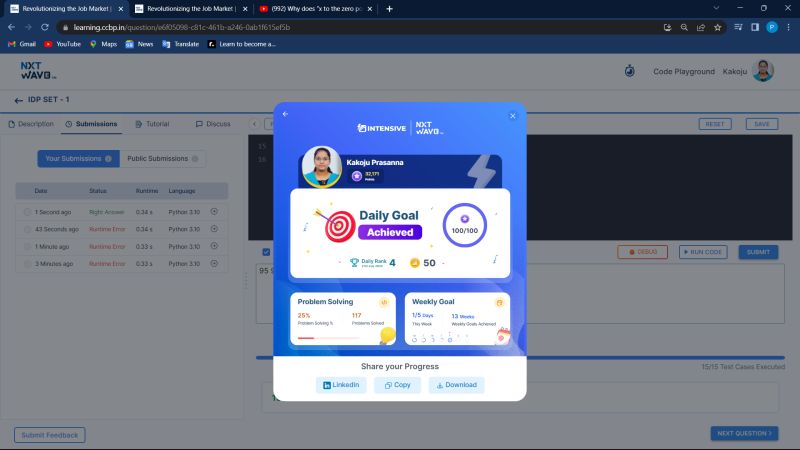The height and width of the screenshot is (450, 800).
Task: Toggle the custom input checkbox
Action: pos(266,252)
